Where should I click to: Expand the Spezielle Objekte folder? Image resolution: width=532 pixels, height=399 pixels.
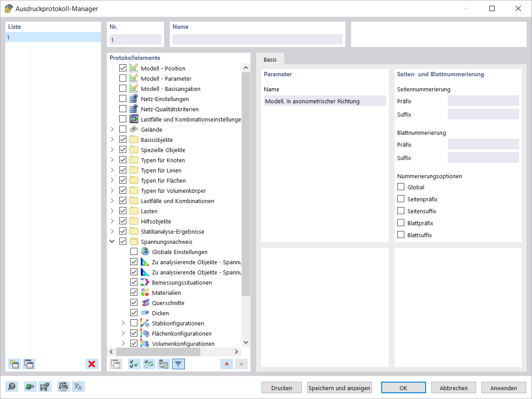coord(112,150)
